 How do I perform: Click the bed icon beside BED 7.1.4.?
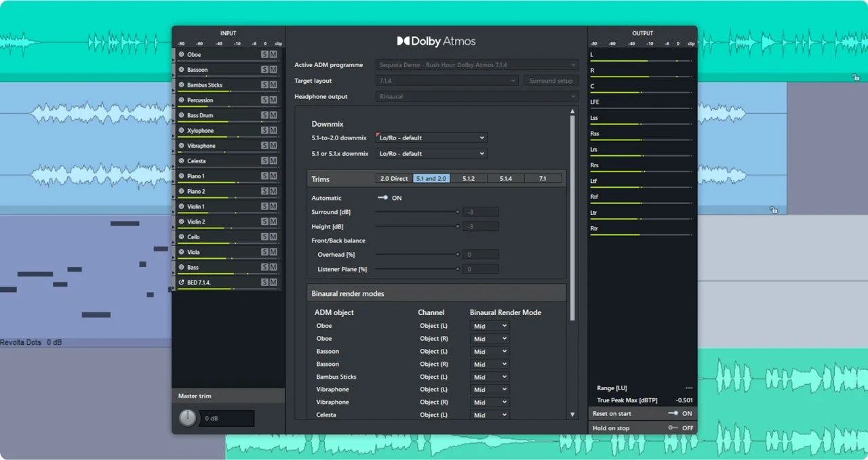[181, 283]
